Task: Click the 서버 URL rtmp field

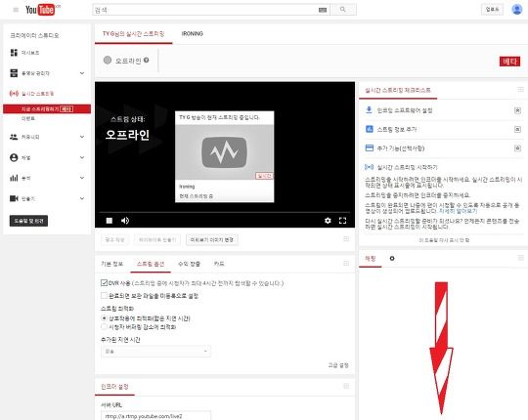Action: 155,416
